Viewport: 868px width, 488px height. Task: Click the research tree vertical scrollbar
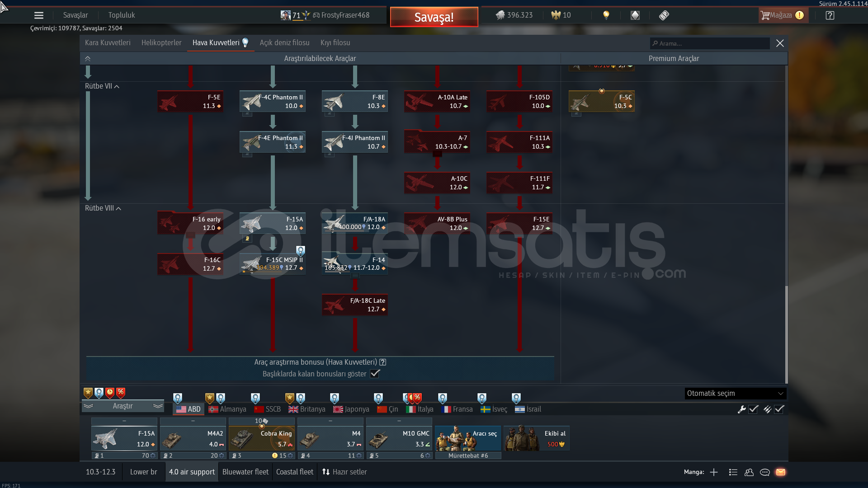click(x=786, y=334)
